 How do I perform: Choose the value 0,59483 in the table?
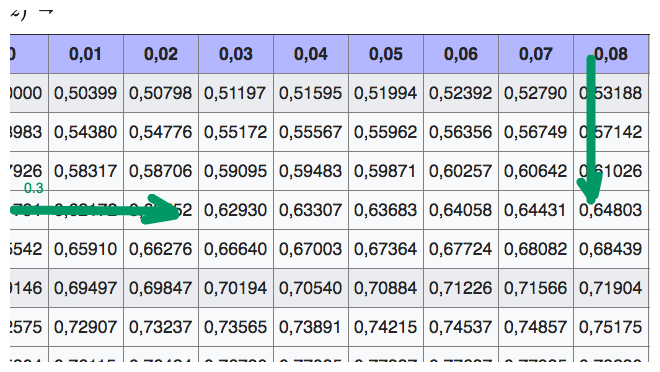(x=311, y=171)
